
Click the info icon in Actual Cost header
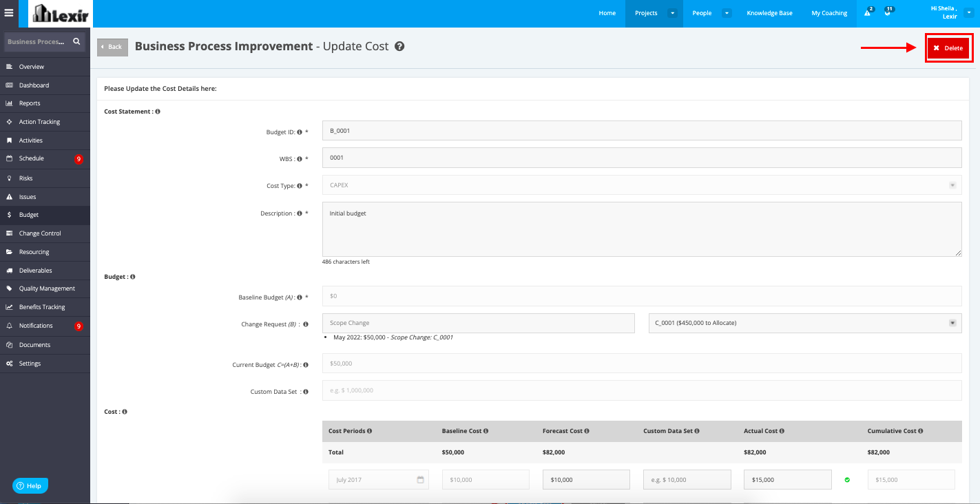(x=782, y=431)
